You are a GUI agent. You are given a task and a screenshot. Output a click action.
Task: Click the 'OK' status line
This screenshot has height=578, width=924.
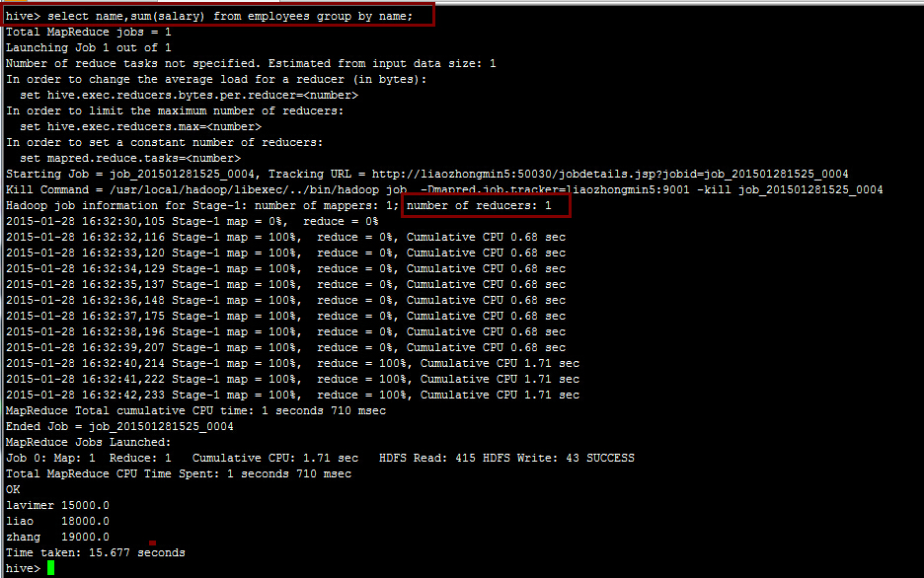tap(13, 489)
